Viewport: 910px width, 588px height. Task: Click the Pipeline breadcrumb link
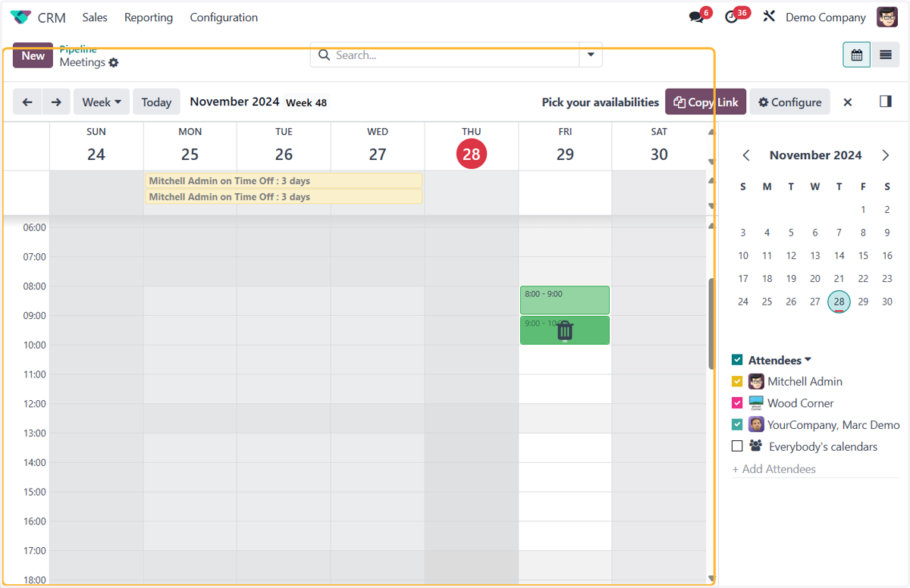(x=78, y=48)
